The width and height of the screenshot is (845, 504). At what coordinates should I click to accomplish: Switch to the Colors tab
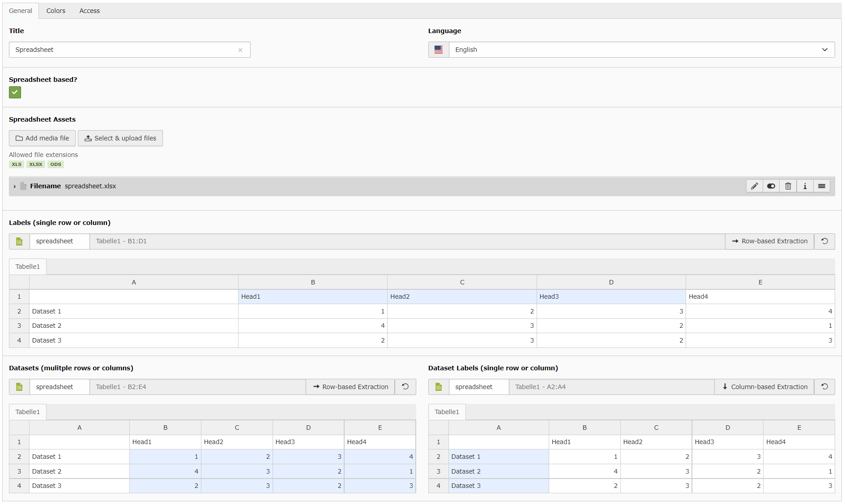(55, 10)
